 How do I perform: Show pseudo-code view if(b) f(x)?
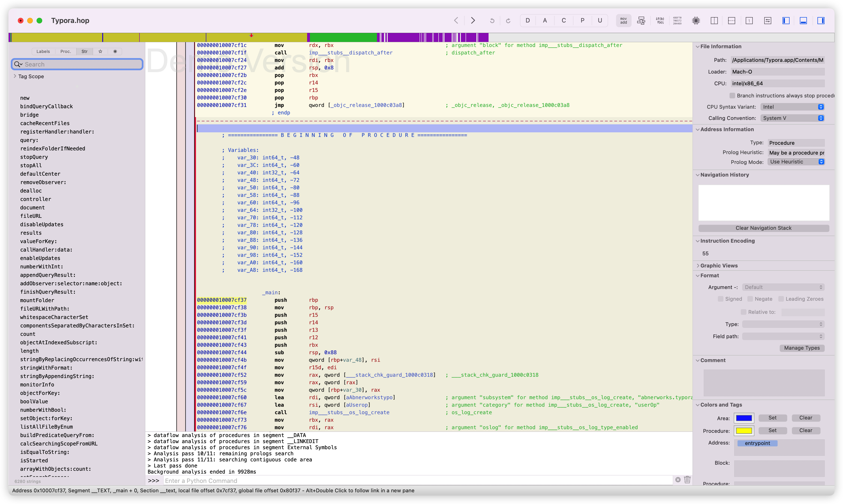[660, 21]
